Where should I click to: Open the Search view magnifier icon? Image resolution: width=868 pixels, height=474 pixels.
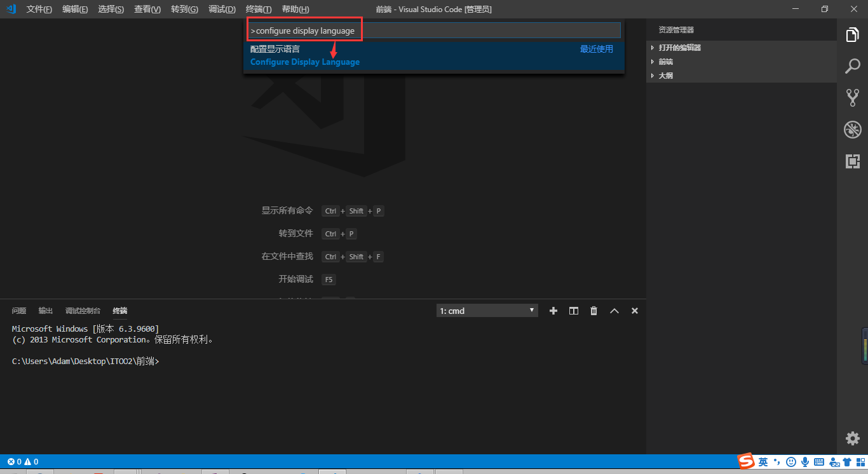point(852,66)
